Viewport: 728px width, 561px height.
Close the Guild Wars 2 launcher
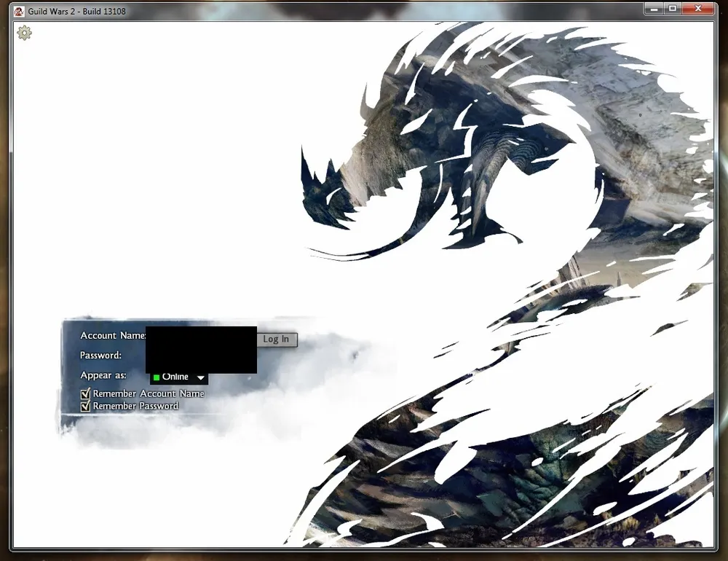698,9
